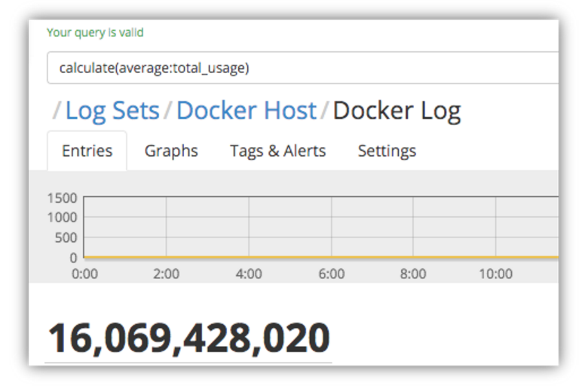Pick the 6:00 marker on the chart
The image size is (585, 392).
331,274
